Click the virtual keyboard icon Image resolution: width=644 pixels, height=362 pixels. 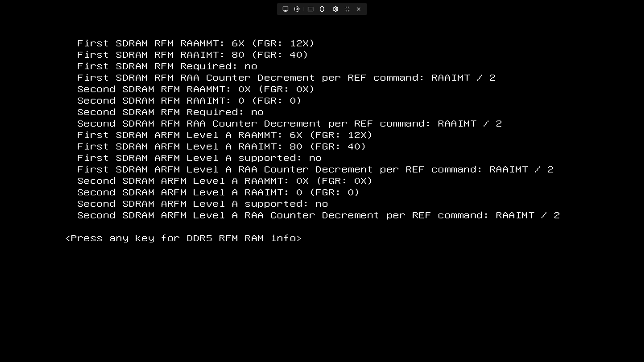[311, 9]
